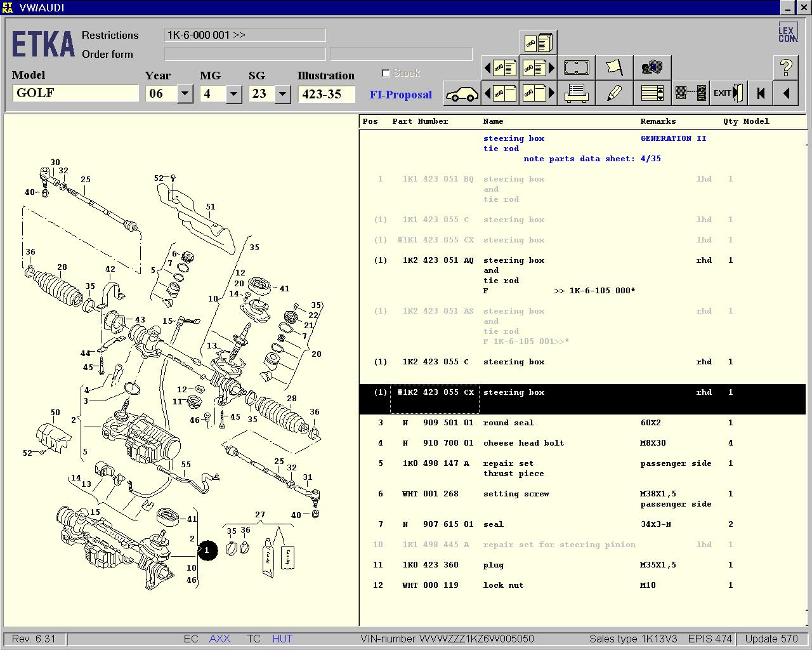The width and height of the screenshot is (812, 650).
Task: Open vehicle selection car icon
Action: pos(462,93)
